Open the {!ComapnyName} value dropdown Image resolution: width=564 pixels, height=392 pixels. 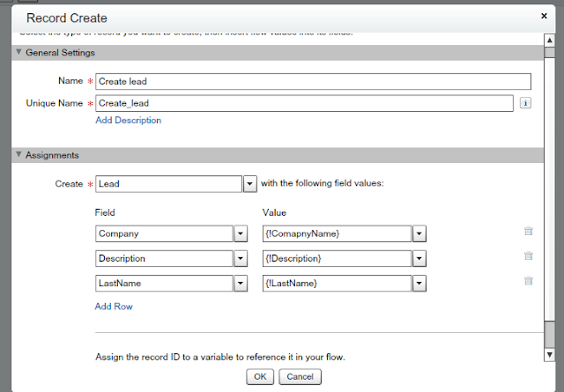(x=419, y=233)
